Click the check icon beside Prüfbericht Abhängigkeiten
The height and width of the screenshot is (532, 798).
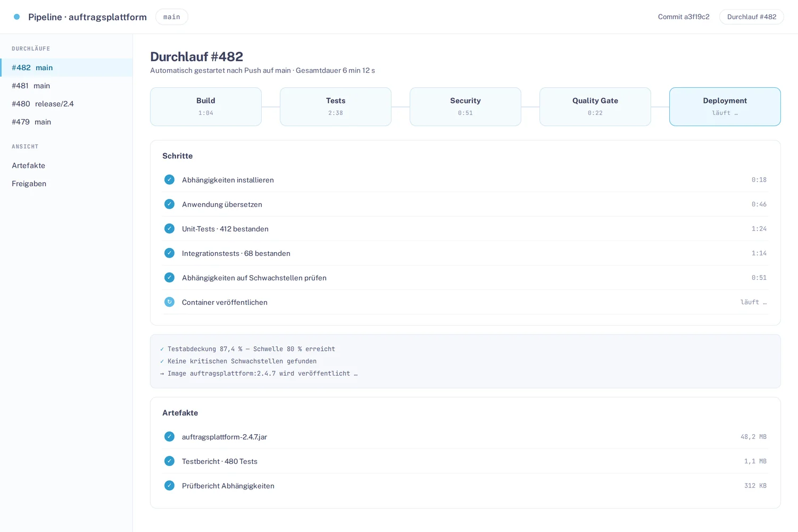pos(169,486)
